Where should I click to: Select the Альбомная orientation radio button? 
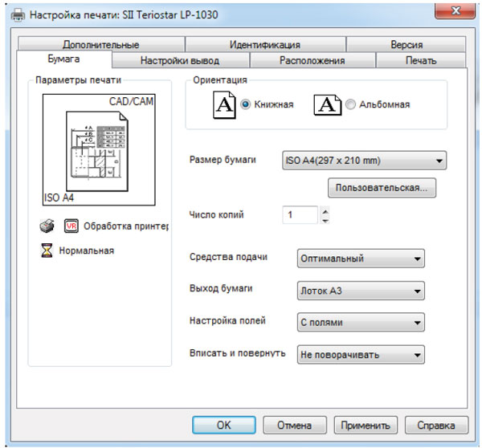pos(350,104)
